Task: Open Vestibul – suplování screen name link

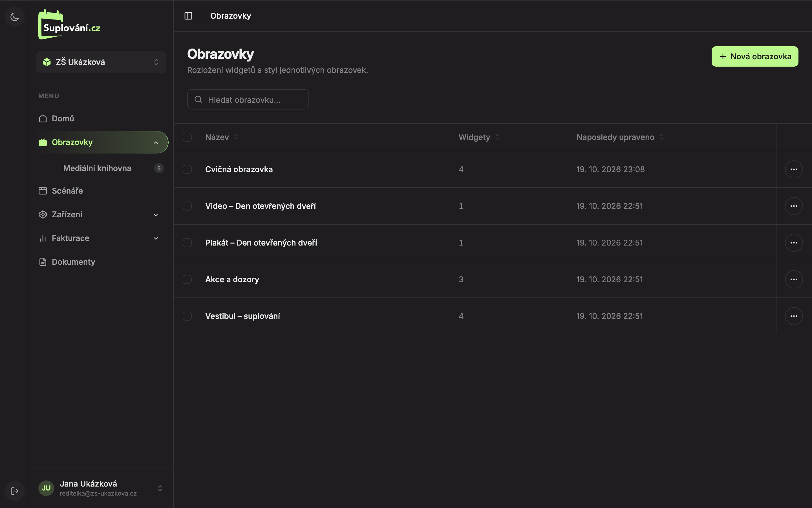Action: tap(242, 316)
